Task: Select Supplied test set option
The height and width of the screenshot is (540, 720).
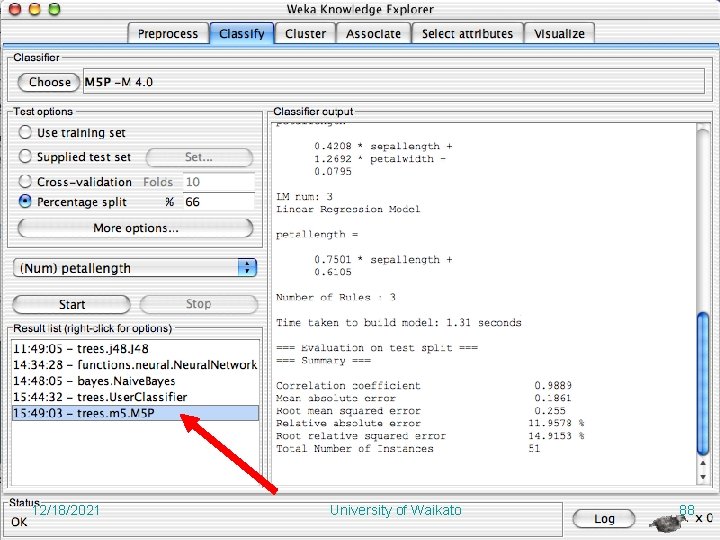Action: (25, 157)
